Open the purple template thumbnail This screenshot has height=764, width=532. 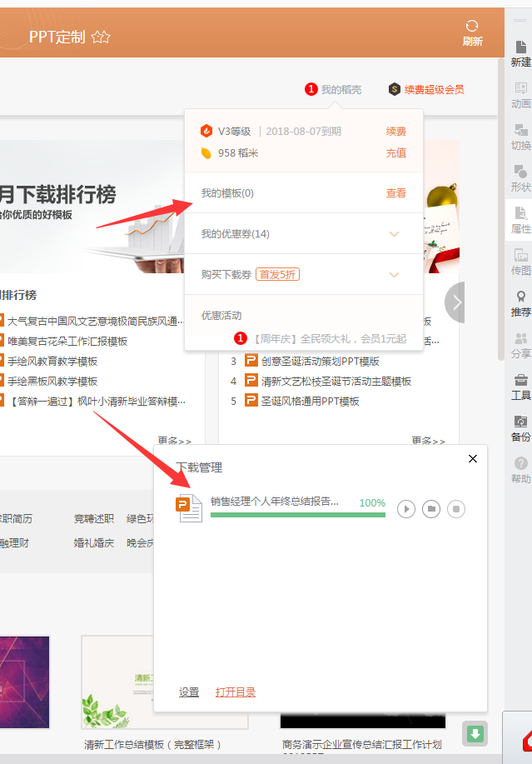24,682
